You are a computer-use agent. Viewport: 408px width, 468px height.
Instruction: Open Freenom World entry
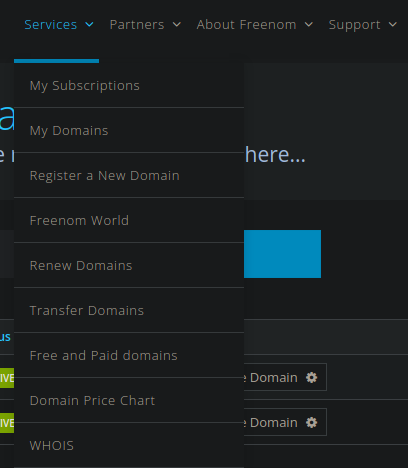point(129,220)
